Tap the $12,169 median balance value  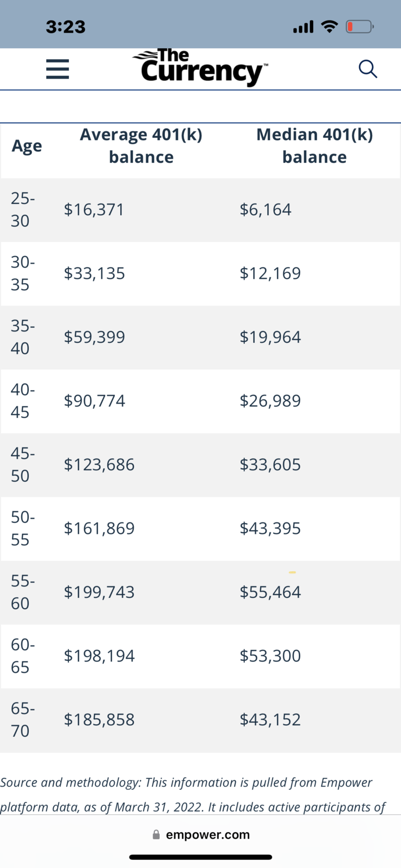pyautogui.click(x=270, y=273)
